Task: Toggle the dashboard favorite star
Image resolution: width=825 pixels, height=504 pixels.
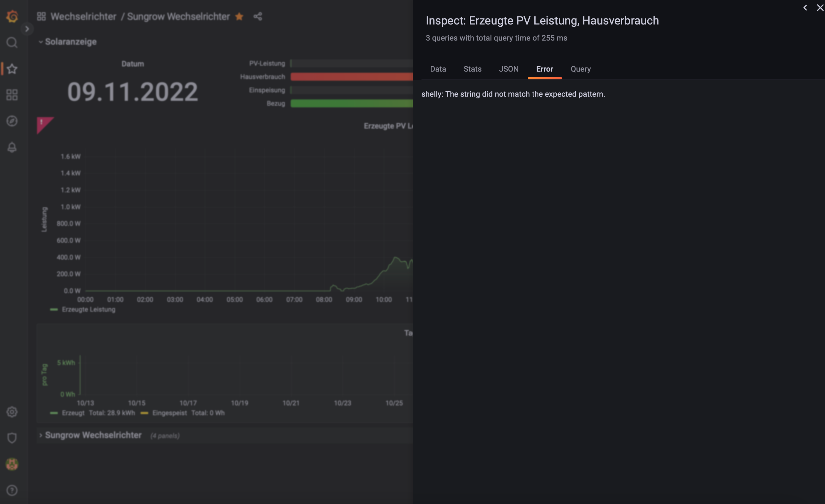Action: pyautogui.click(x=239, y=16)
